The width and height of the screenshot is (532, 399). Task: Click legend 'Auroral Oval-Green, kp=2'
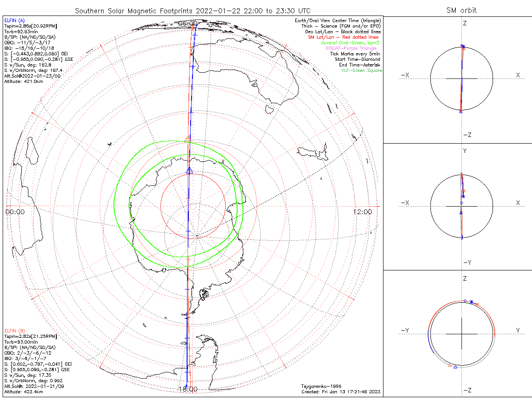(350, 43)
